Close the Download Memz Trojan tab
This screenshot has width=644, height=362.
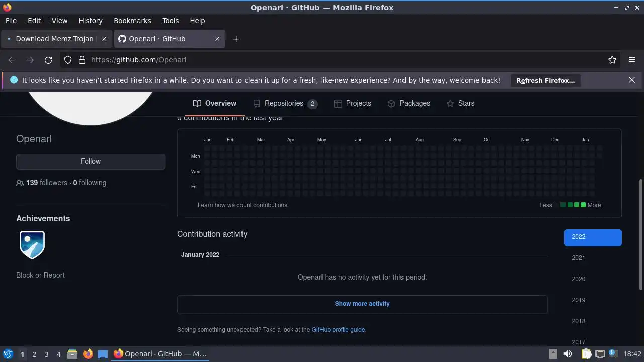104,39
